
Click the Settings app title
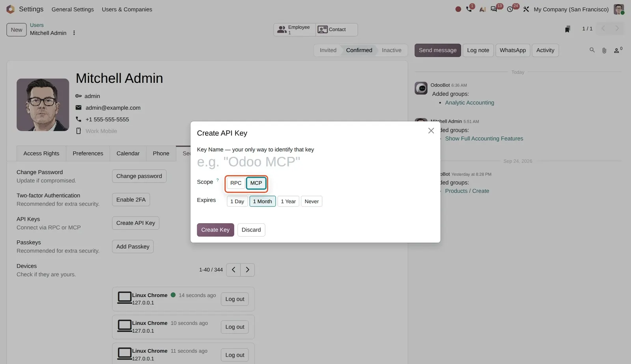click(x=31, y=9)
